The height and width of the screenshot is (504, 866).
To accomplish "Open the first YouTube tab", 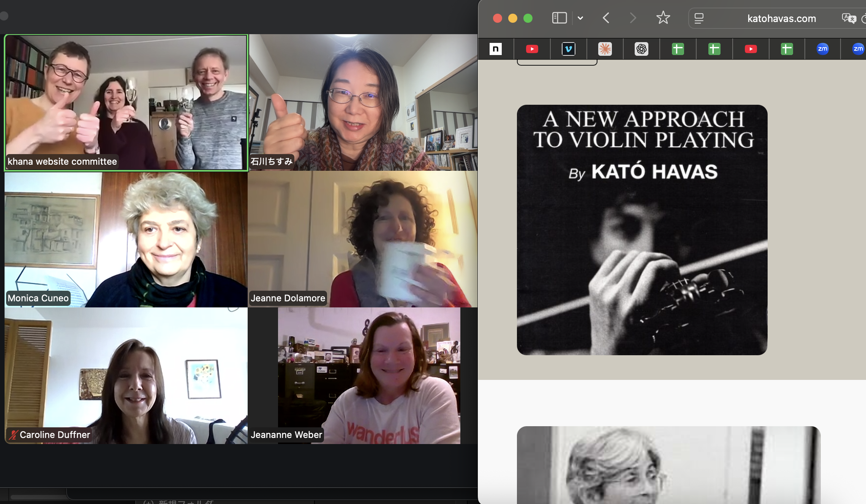I will click(x=532, y=49).
